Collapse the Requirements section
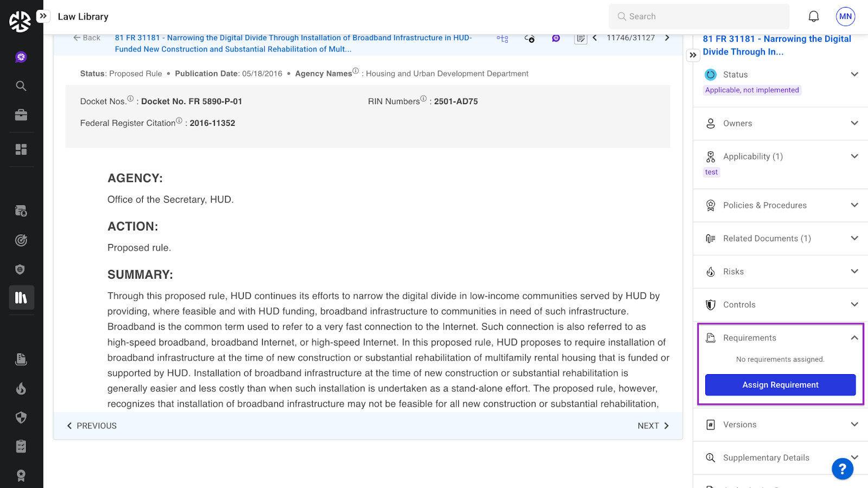The height and width of the screenshot is (488, 868). point(854,338)
